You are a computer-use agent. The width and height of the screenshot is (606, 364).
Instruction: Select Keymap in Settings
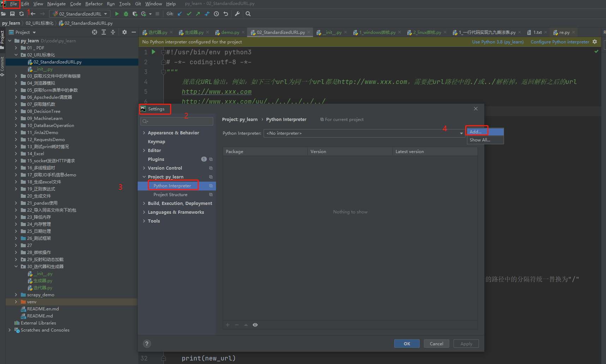156,141
